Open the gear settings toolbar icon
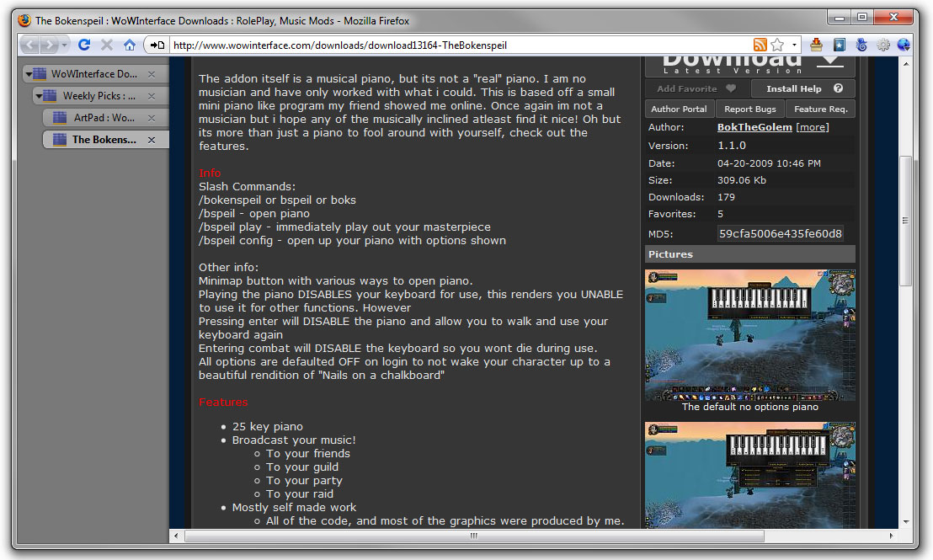The image size is (933, 560). [x=883, y=45]
